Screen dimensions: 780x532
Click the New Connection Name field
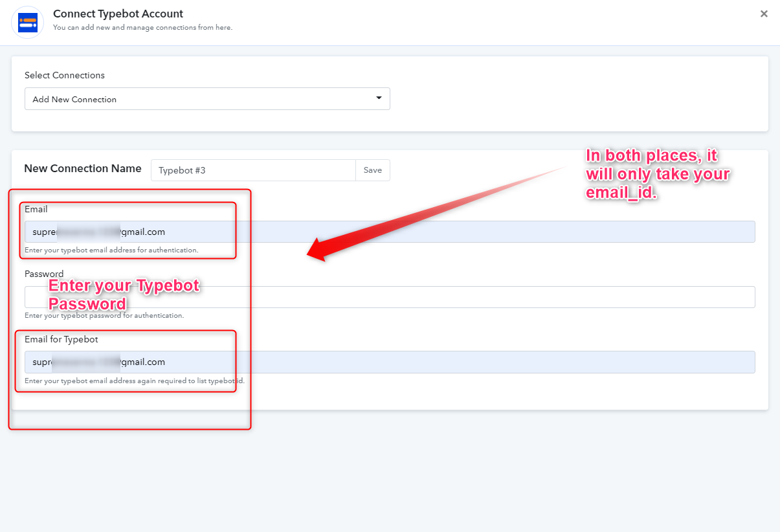(253, 170)
